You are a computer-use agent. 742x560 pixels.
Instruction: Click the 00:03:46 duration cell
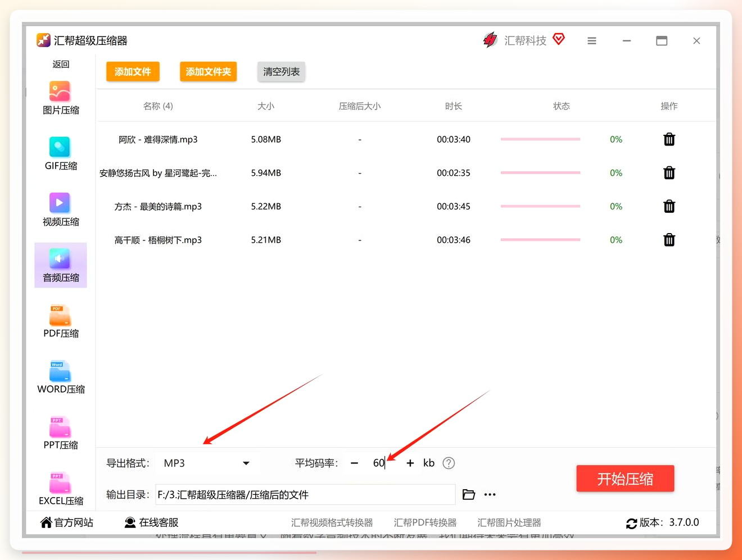454,240
